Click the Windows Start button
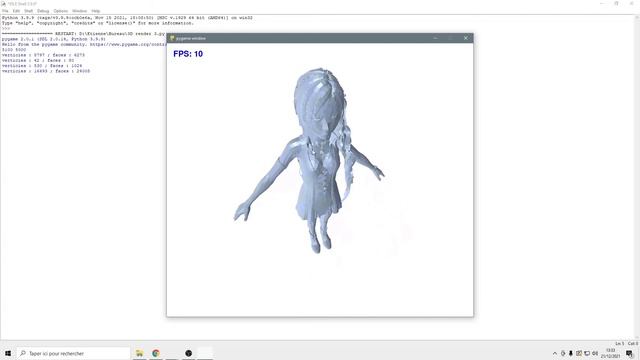640x360 pixels. pos(8,353)
